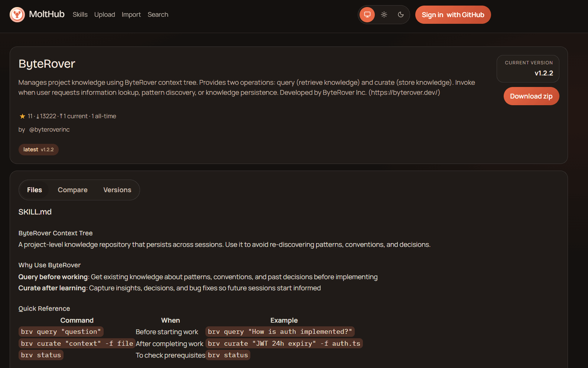Click the ByteRover skill title
Screen dimensions: 588x368
coord(47,64)
